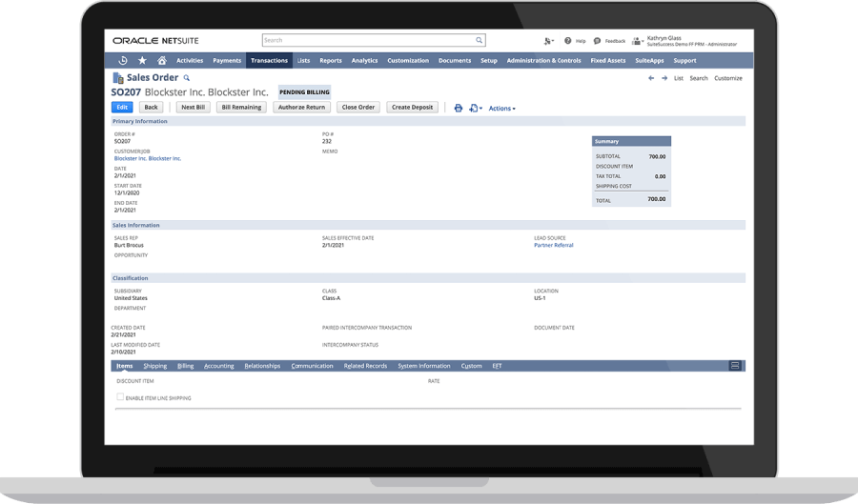
Task: Enable Item Line Shipping checkbox
Action: pyautogui.click(x=120, y=397)
